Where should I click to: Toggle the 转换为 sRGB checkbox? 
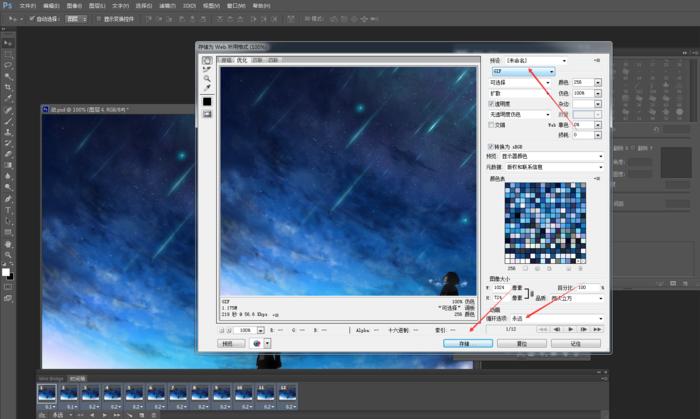(x=491, y=146)
